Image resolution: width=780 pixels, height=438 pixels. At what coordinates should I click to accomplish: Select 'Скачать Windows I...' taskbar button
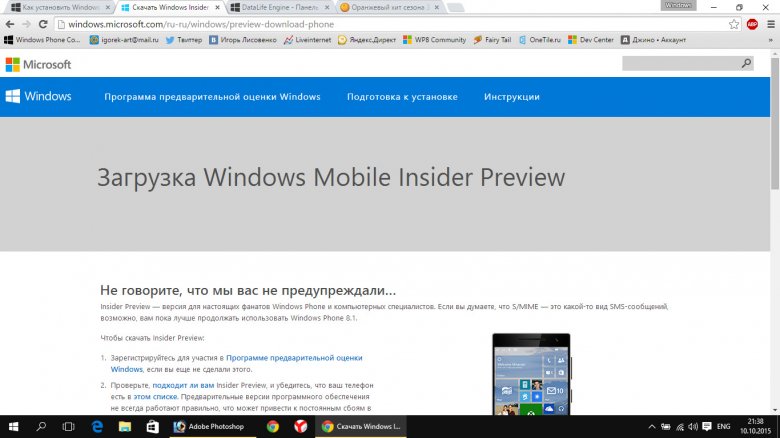pyautogui.click(x=361, y=427)
